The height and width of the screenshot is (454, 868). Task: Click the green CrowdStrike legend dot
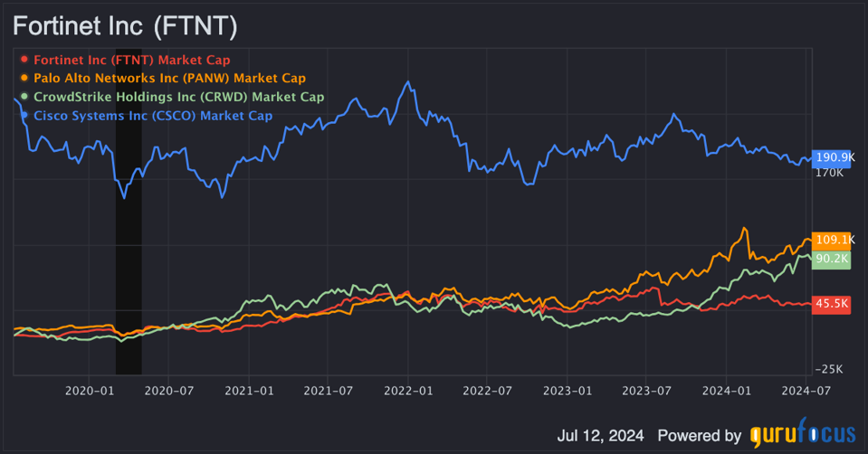(24, 97)
